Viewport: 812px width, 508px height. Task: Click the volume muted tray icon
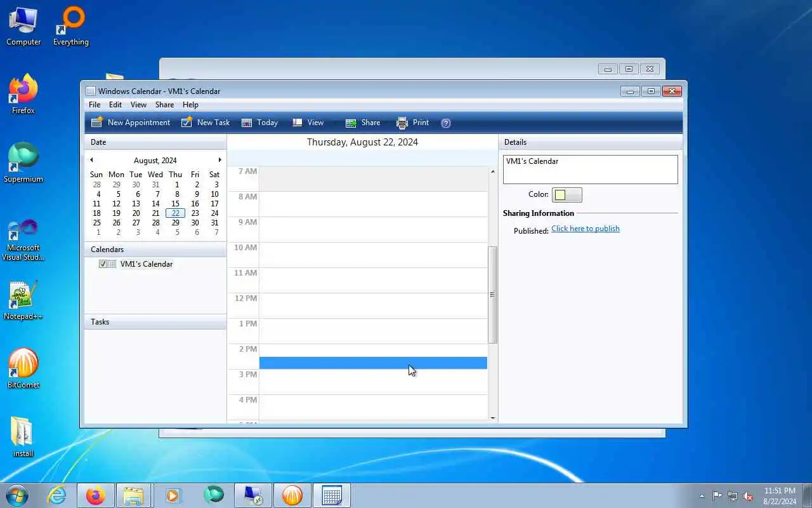pos(749,496)
